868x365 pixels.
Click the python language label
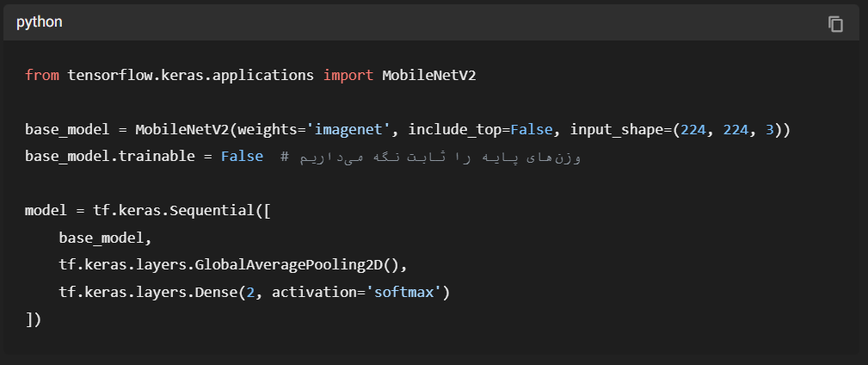(x=40, y=22)
